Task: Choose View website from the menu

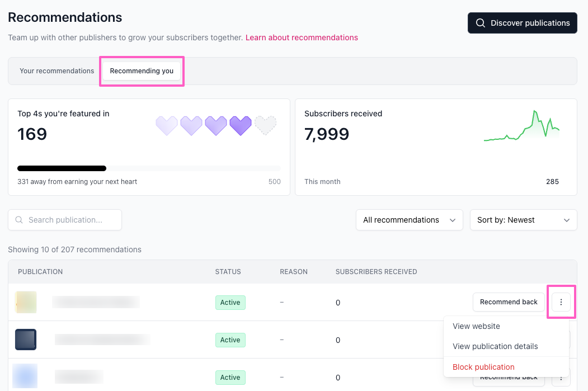Action: (x=476, y=326)
